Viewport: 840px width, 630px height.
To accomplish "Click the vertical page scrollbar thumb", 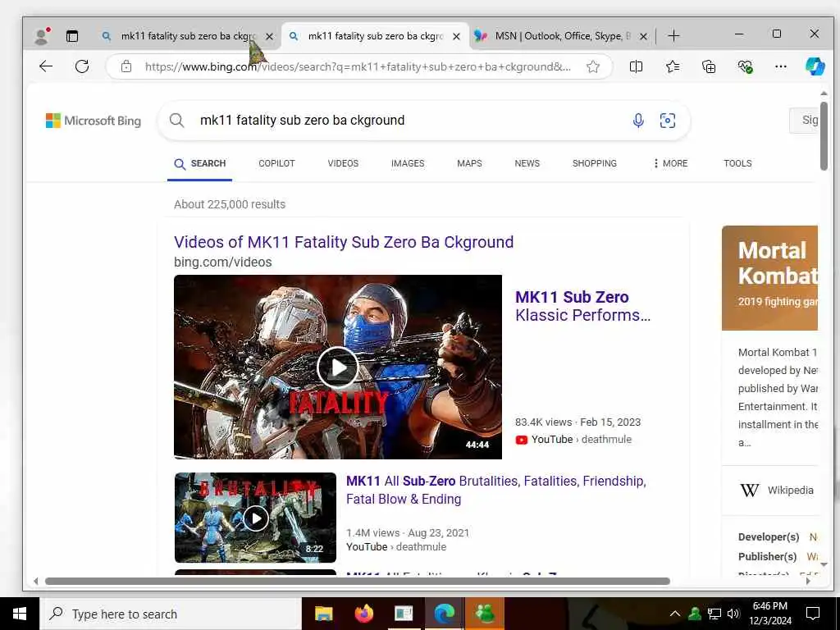I will click(x=824, y=135).
